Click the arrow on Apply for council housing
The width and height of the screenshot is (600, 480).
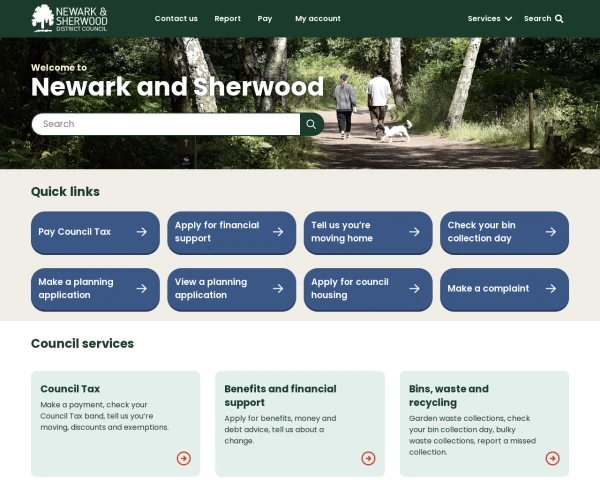pos(414,288)
